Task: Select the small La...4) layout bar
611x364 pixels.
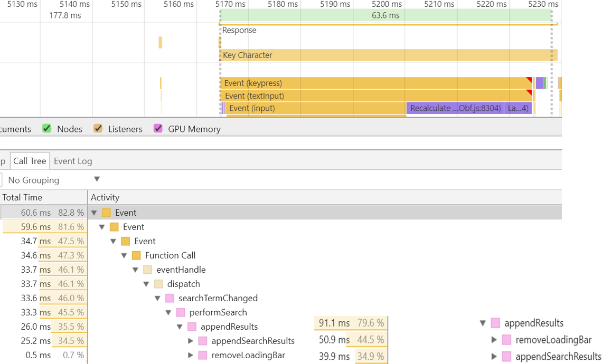Action: [x=518, y=108]
